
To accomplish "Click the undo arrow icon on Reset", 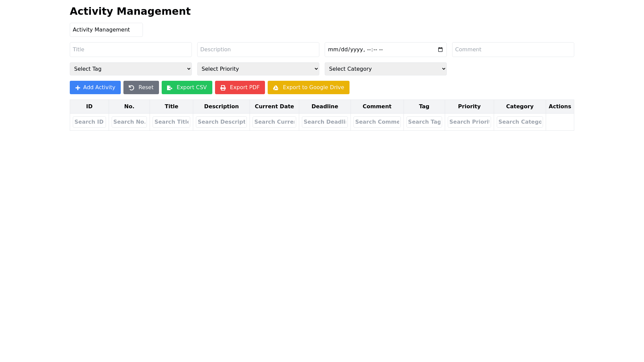I will point(131,88).
